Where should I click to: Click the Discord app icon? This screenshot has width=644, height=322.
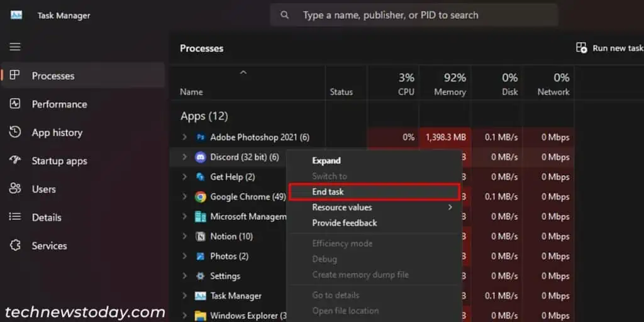pyautogui.click(x=201, y=157)
